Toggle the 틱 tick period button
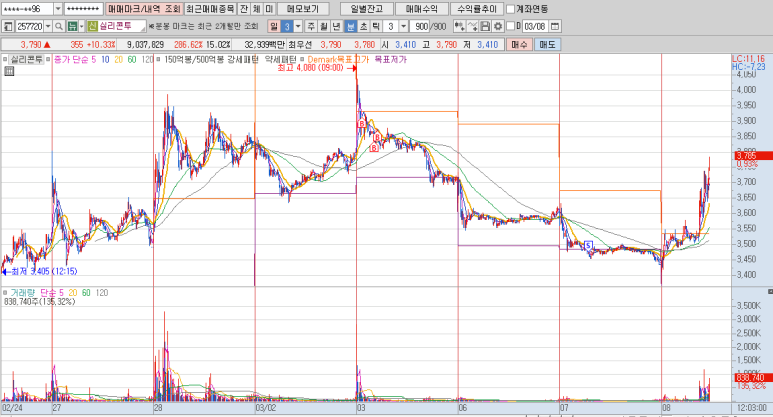Screen dimensions: 773x417 pos(376,26)
